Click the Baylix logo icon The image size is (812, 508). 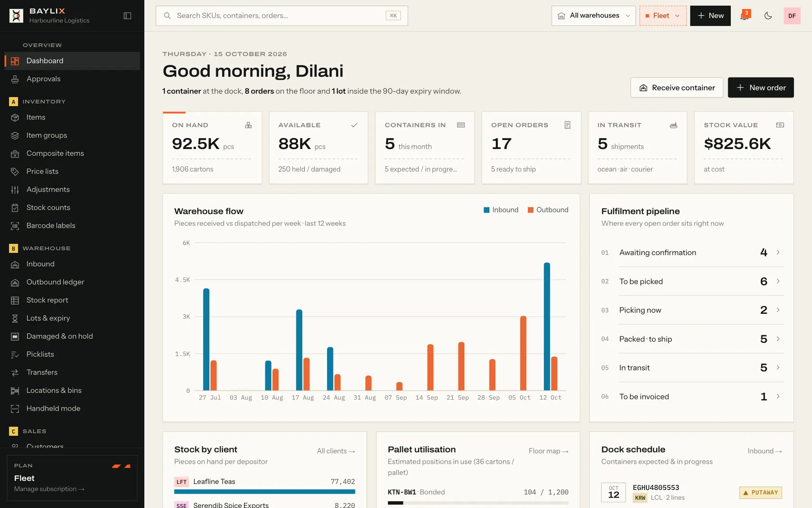[16, 16]
